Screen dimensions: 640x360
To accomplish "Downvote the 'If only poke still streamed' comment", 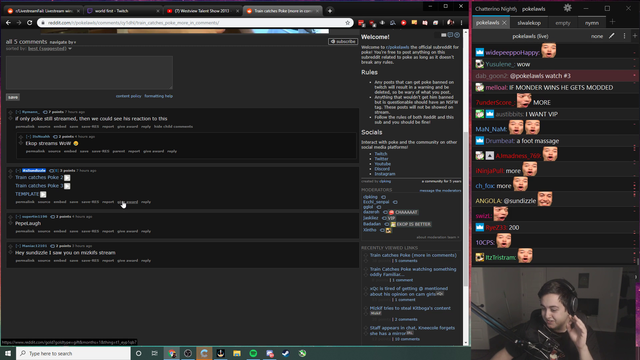I will (x=11, y=119).
